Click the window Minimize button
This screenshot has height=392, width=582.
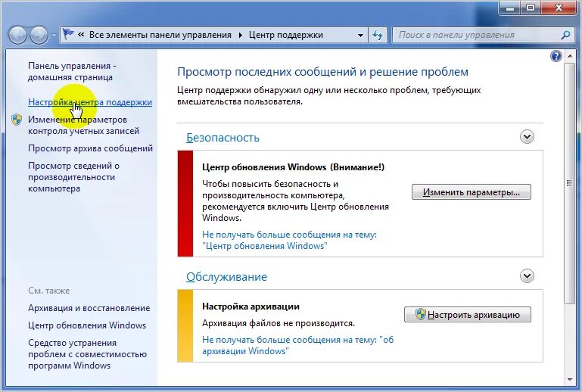510,8
